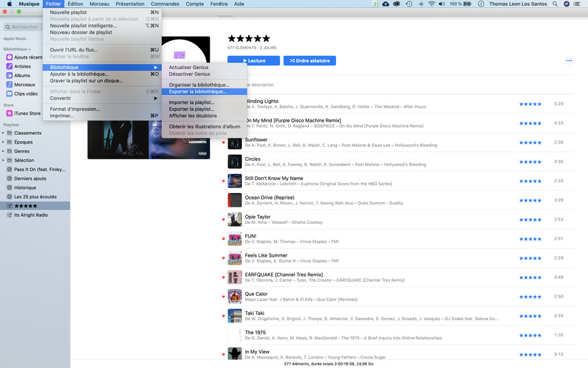Choose Ouvrir l'URL du flux…
588x368 pixels.
click(102, 49)
